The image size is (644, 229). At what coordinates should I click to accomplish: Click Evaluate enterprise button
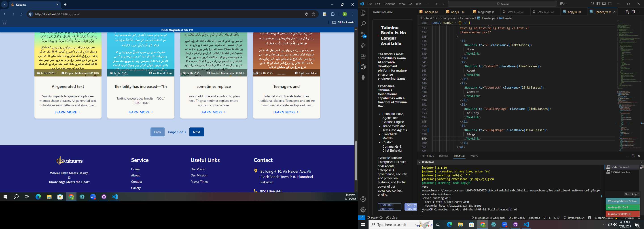(390, 207)
